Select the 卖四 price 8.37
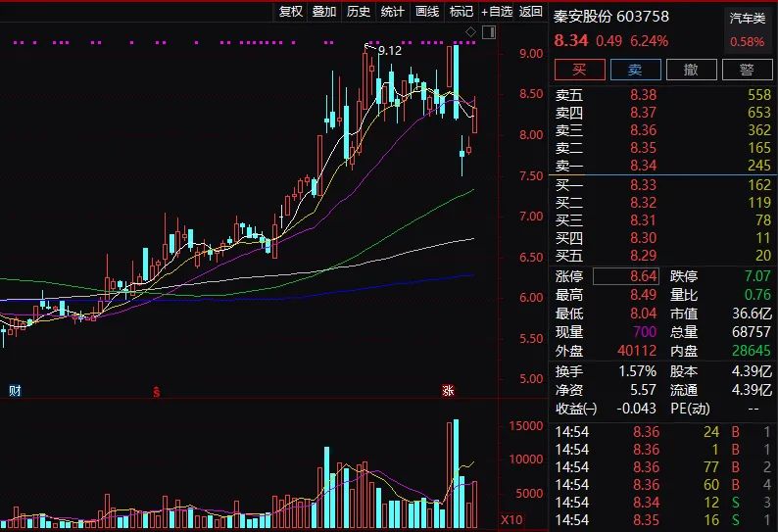 pos(643,113)
